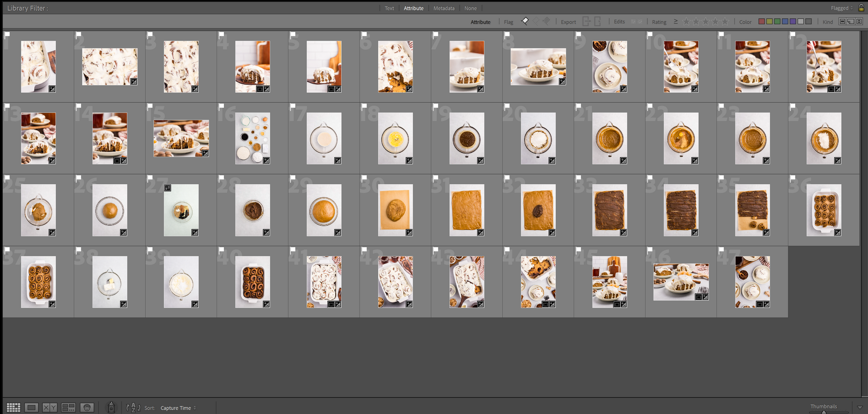Screen dimensions: 868x414
Task: Select None to disable library filters
Action: coord(470,8)
